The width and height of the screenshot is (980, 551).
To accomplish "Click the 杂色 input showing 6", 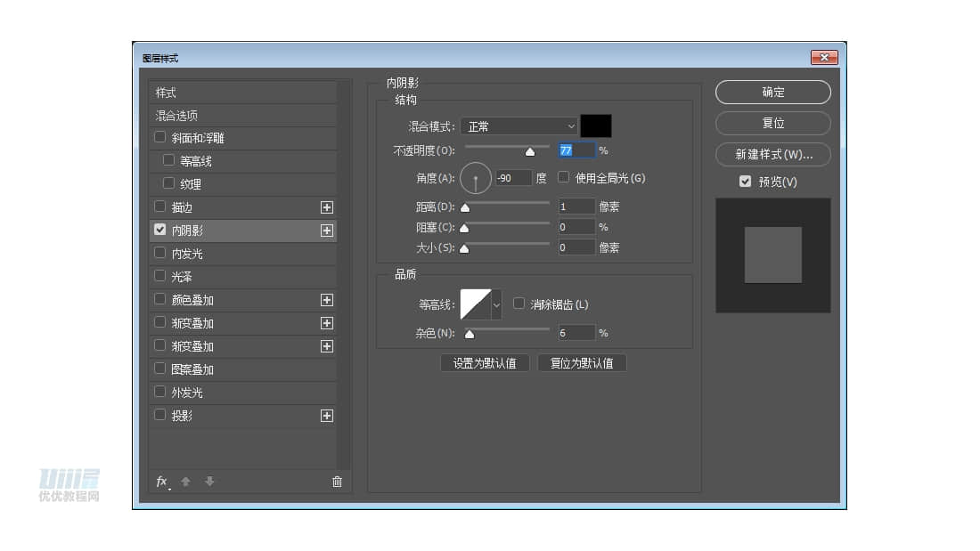I will (576, 333).
